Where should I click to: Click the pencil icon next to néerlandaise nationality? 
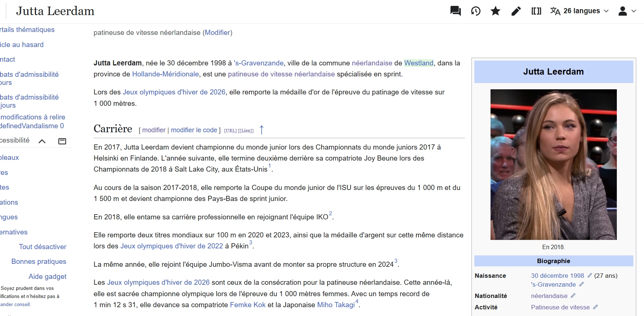point(573,296)
